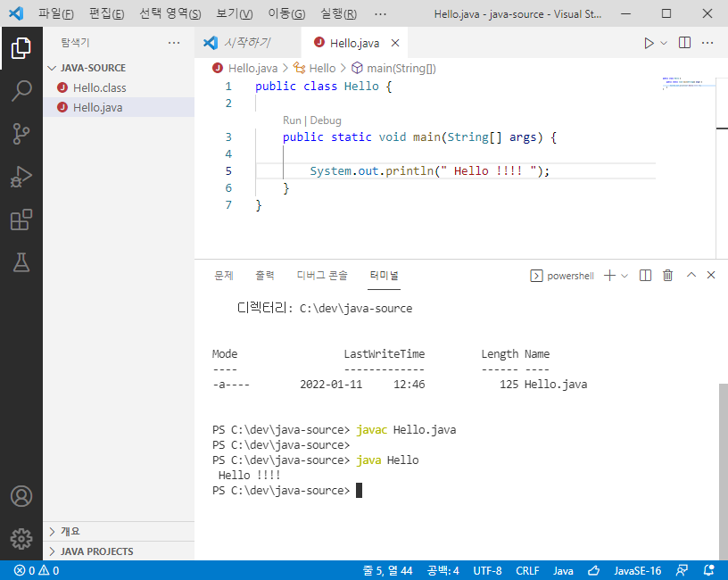Open the 이동(G) menu

(286, 13)
